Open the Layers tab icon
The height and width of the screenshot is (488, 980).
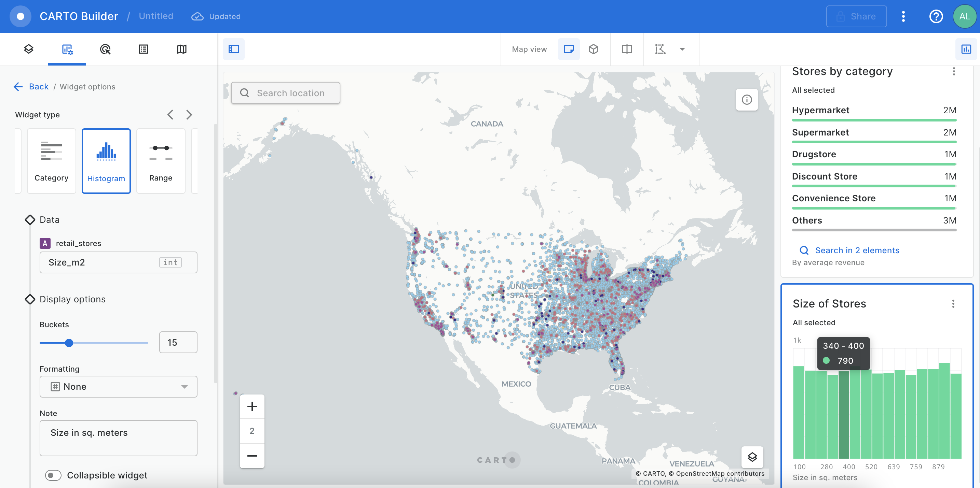[x=29, y=49]
